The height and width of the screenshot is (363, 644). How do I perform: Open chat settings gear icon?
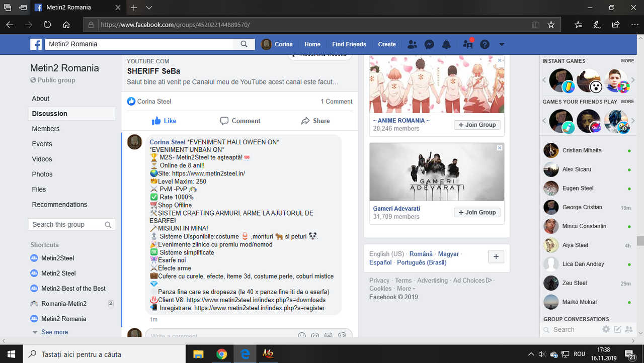point(606,329)
